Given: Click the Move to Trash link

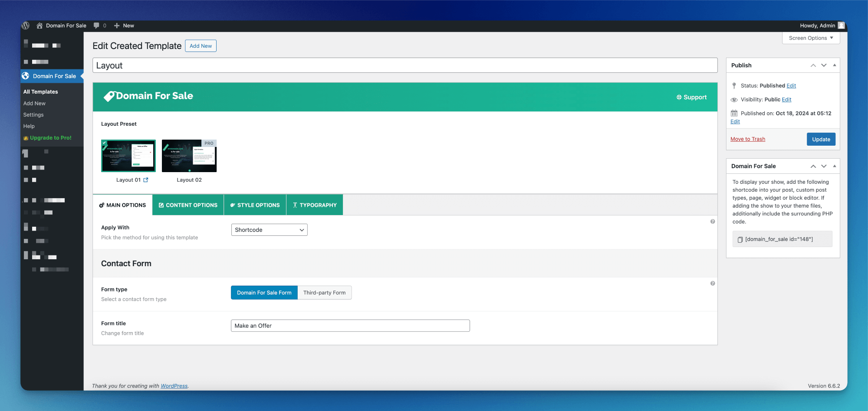Looking at the screenshot, I should pos(747,139).
